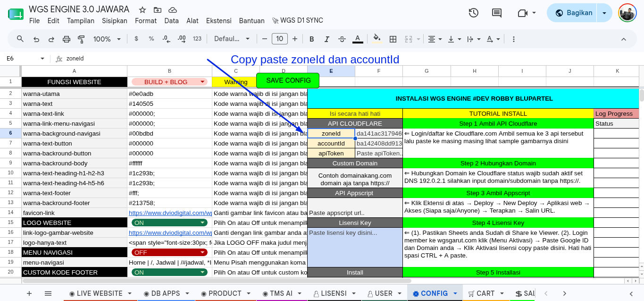
Task: Select the apiToken value cell
Action: coord(379,153)
